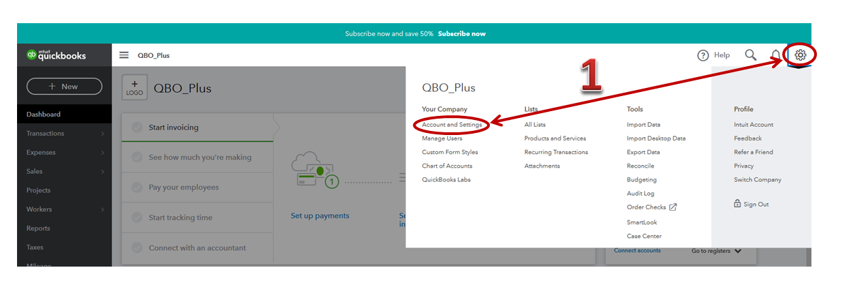Screen dimensions: 868x300
Task: Open Manage Users
Action: (442, 138)
